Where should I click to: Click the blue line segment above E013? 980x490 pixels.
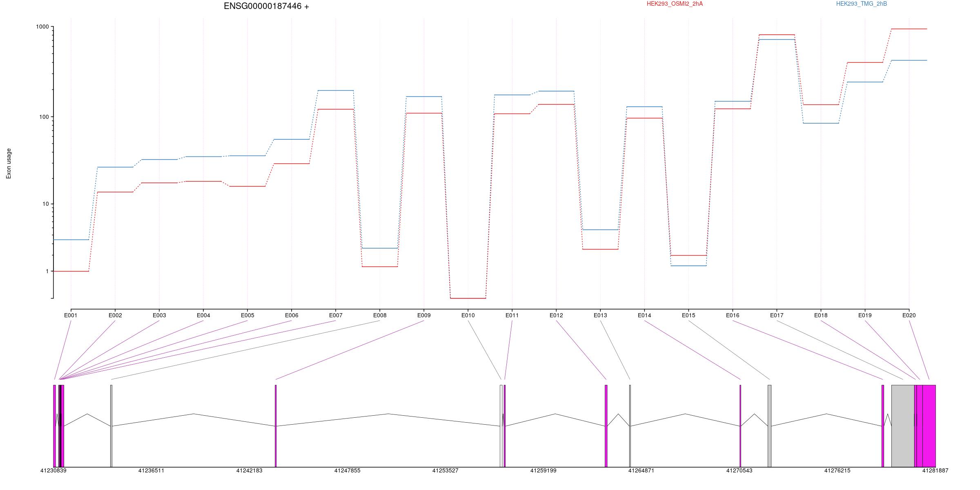click(x=600, y=230)
